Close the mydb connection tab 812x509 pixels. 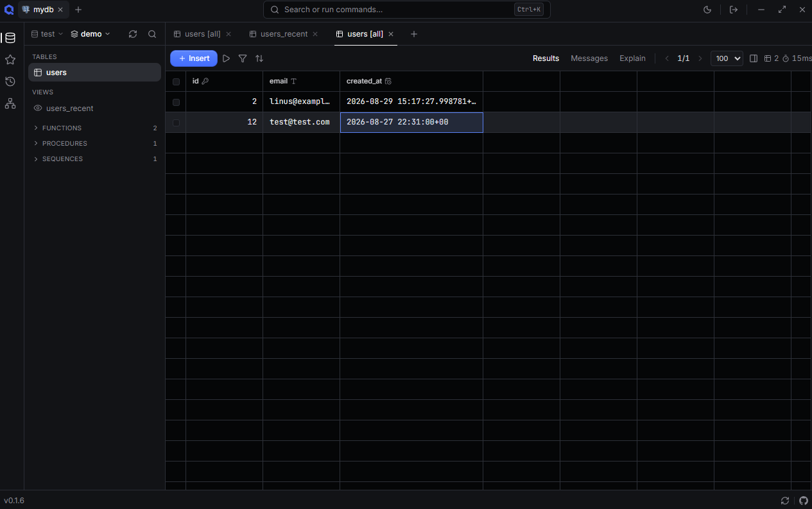click(60, 10)
